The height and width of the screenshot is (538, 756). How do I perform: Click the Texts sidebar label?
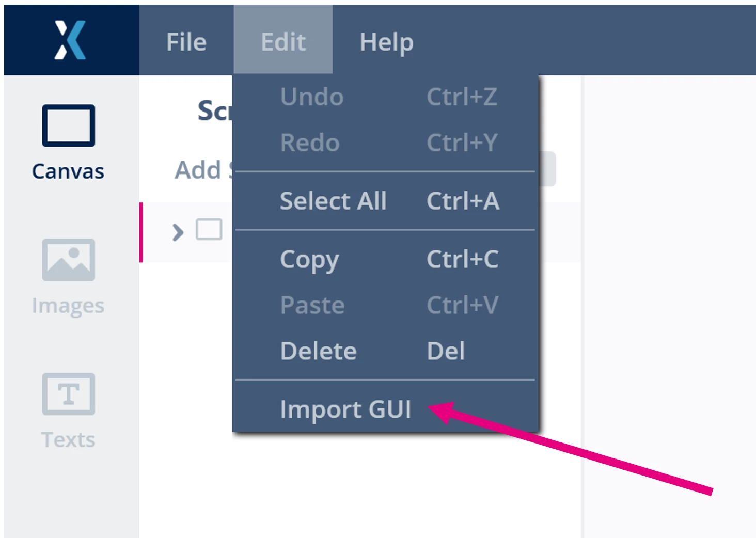(68, 439)
